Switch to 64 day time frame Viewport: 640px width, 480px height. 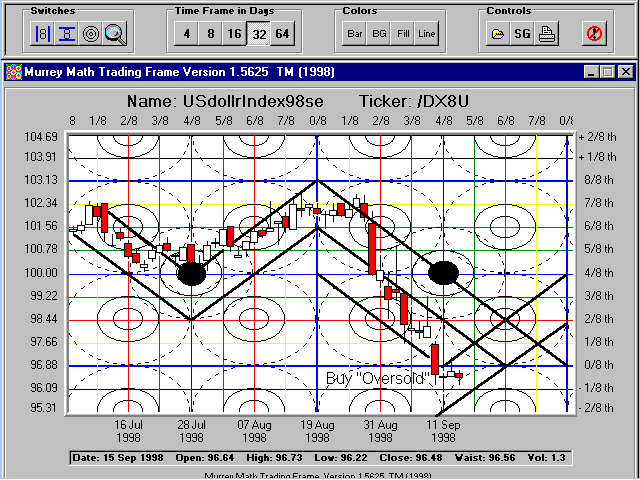click(282, 33)
